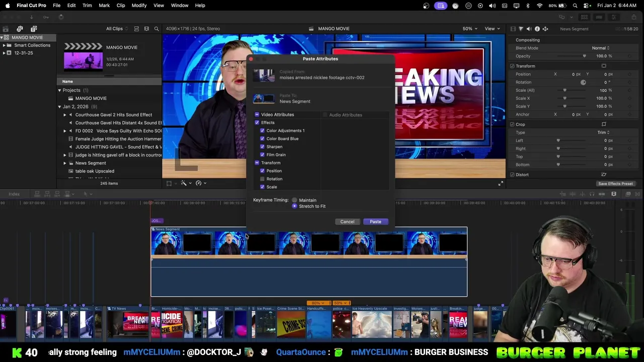Open the Photos and Audio sidebar
Image resolution: width=644 pixels, height=362 pixels.
[x=20, y=29]
